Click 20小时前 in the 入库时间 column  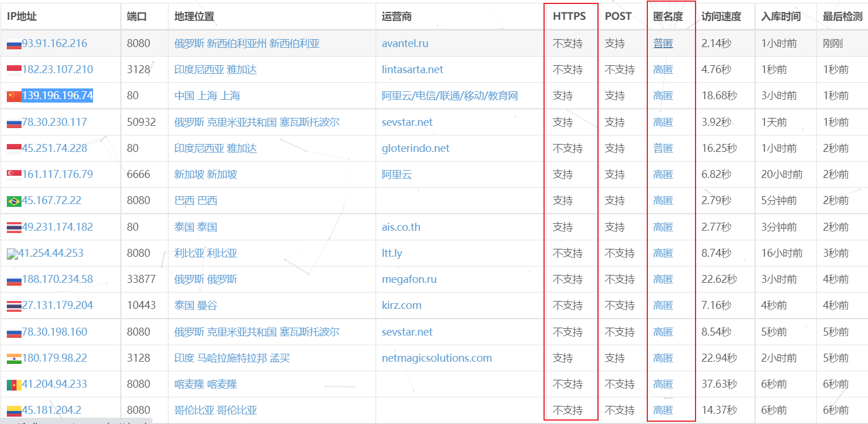pyautogui.click(x=782, y=174)
